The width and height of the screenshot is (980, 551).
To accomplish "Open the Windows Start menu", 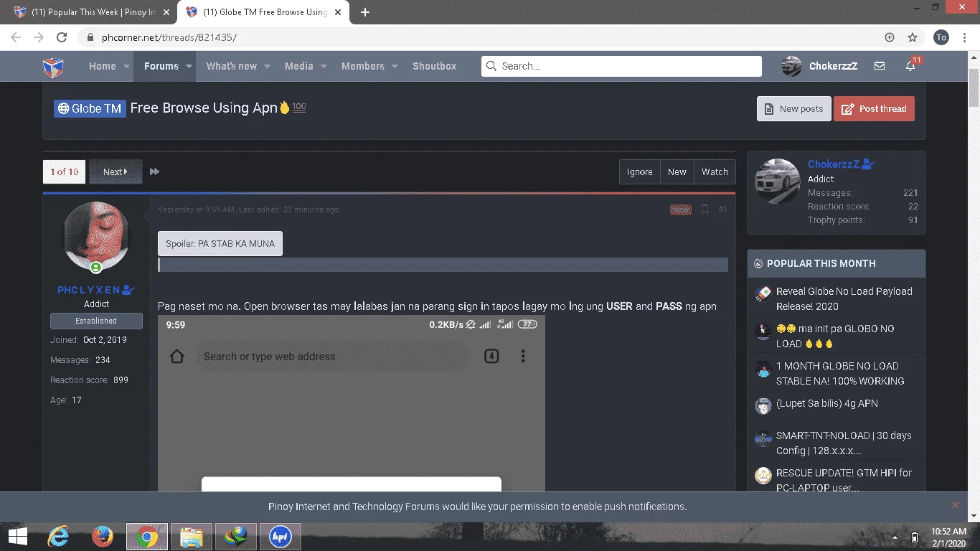I will pos(18,536).
